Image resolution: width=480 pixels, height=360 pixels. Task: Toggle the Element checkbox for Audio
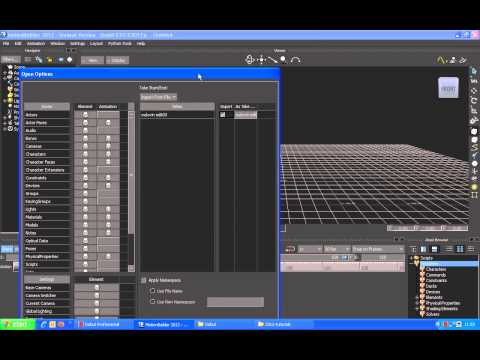pos(85,130)
